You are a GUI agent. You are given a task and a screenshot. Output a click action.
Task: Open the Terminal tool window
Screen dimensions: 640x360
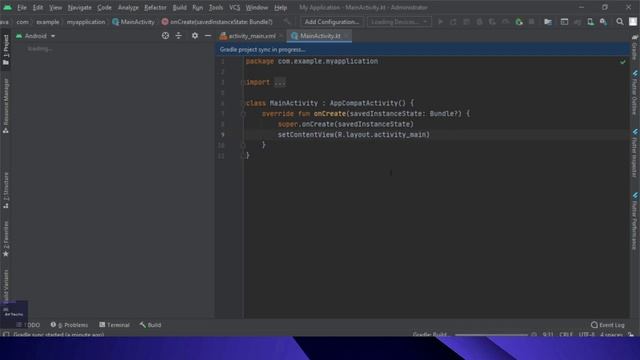point(114,325)
